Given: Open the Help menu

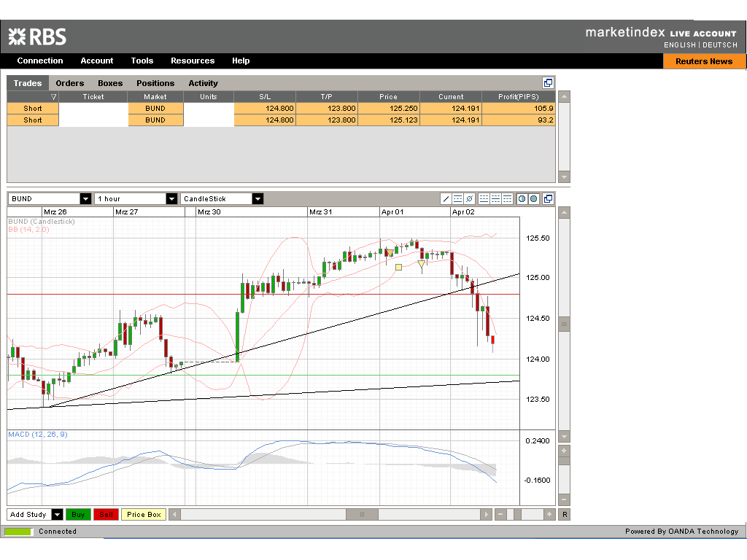Looking at the screenshot, I should pyautogui.click(x=241, y=61).
